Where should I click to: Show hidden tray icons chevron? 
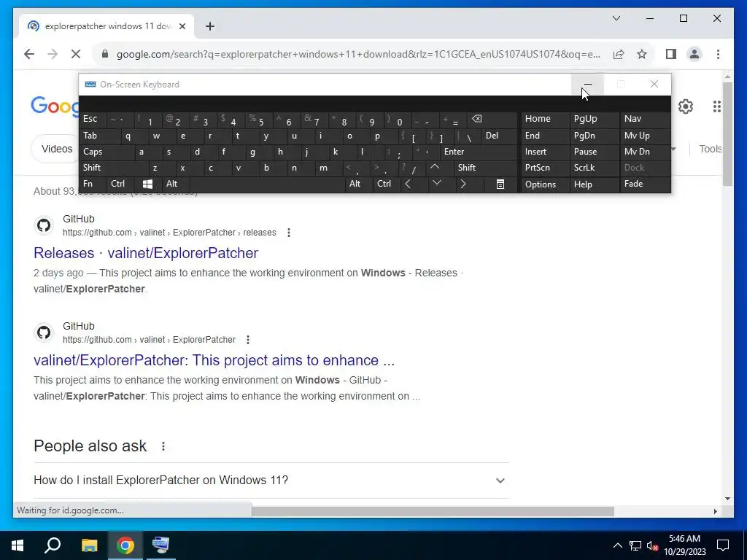pyautogui.click(x=617, y=545)
